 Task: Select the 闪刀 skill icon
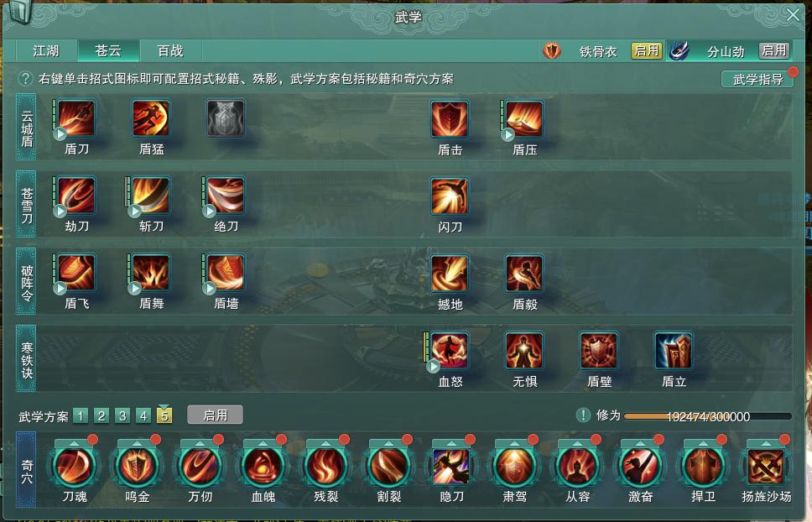coord(450,196)
